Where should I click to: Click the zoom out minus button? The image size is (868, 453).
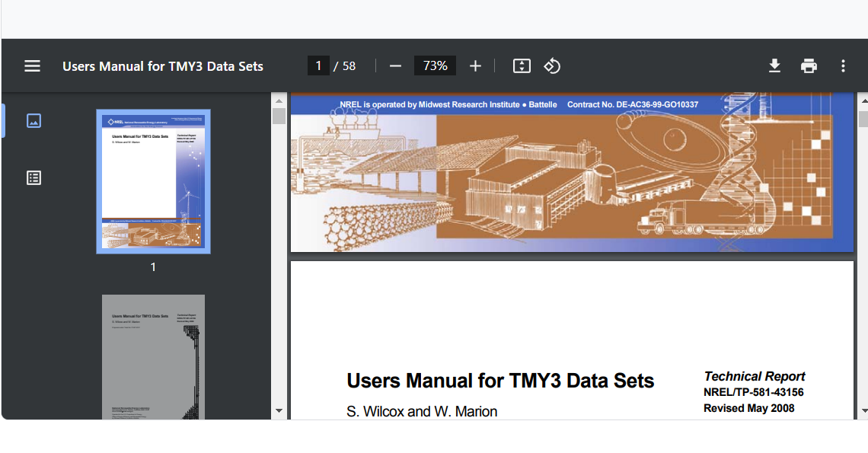coord(395,66)
